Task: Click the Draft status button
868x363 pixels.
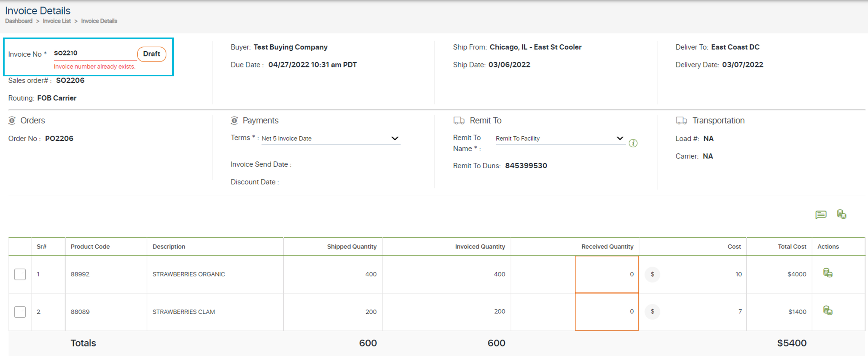Action: (151, 54)
